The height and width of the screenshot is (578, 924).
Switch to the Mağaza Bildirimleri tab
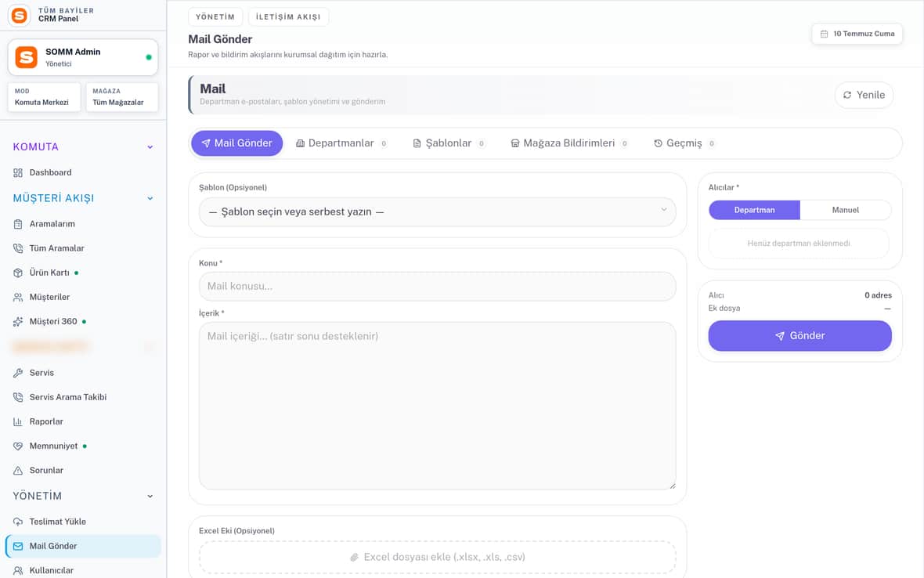click(569, 143)
